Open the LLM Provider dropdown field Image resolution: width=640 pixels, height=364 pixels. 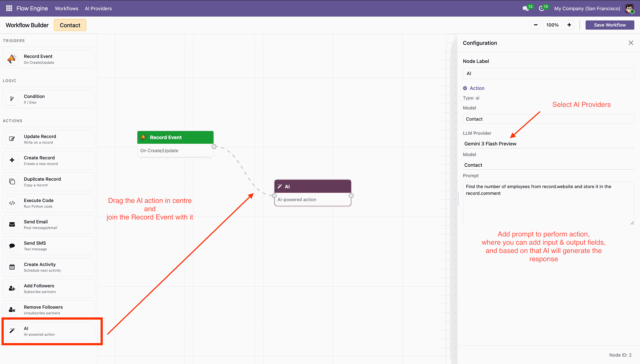click(x=548, y=144)
